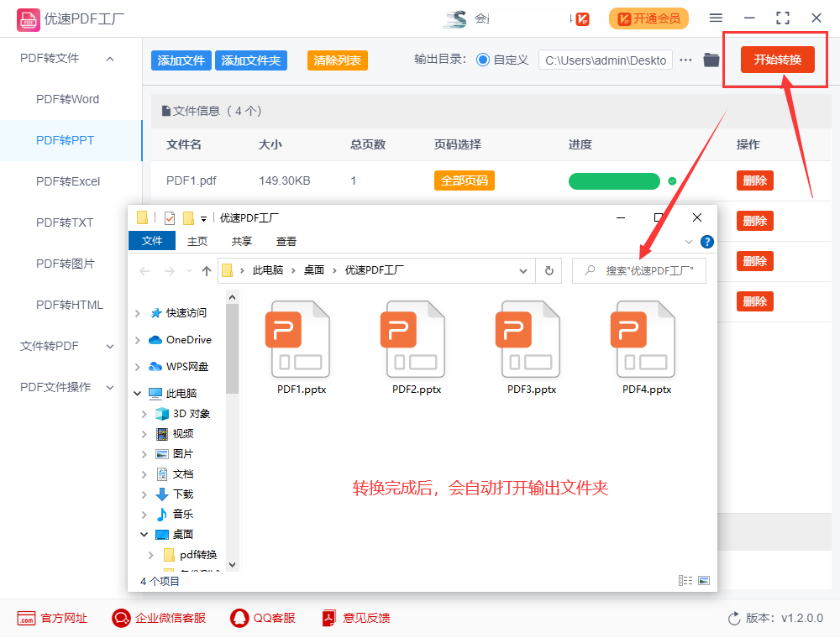The height and width of the screenshot is (638, 840).
Task: Click the 优速PDF工厂 app logo icon
Action: (28, 18)
